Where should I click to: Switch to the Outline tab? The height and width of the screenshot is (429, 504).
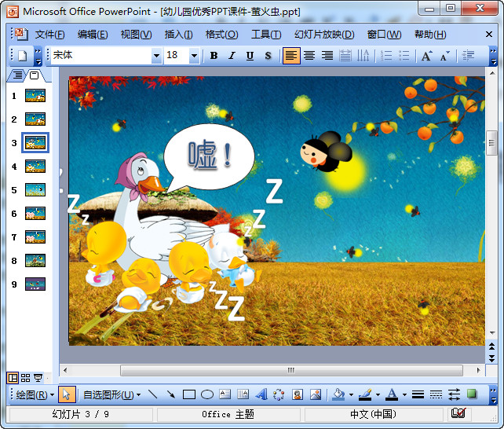point(18,75)
